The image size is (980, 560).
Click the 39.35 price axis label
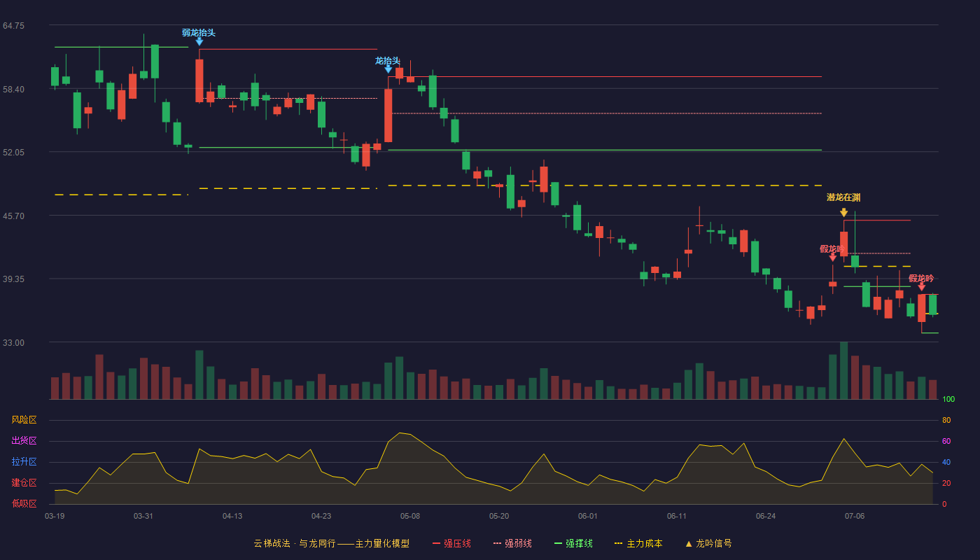[13, 279]
